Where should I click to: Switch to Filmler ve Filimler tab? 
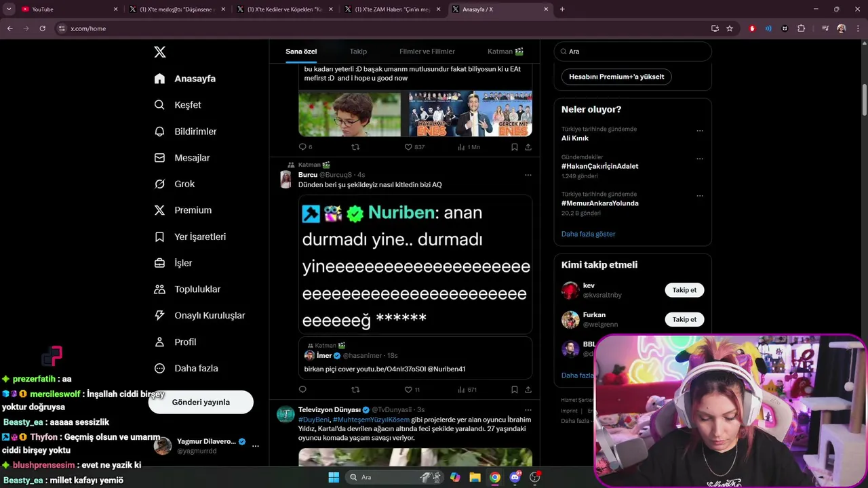pyautogui.click(x=427, y=52)
